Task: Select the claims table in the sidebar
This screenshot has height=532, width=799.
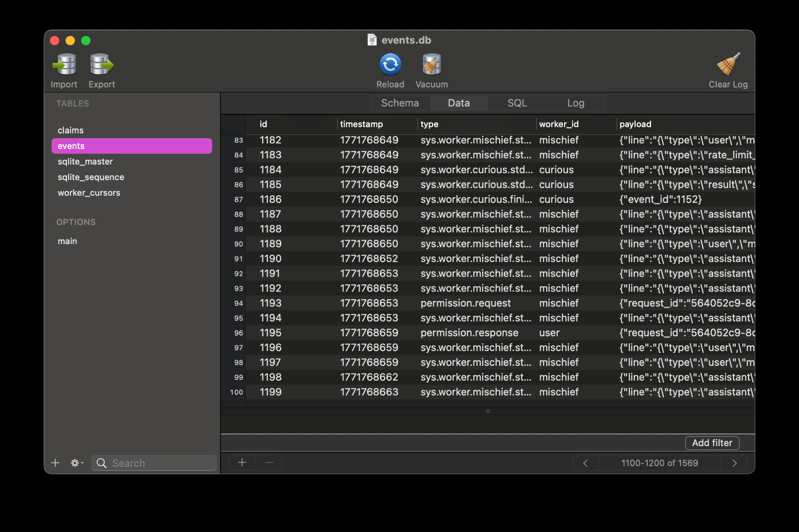Action: tap(71, 131)
